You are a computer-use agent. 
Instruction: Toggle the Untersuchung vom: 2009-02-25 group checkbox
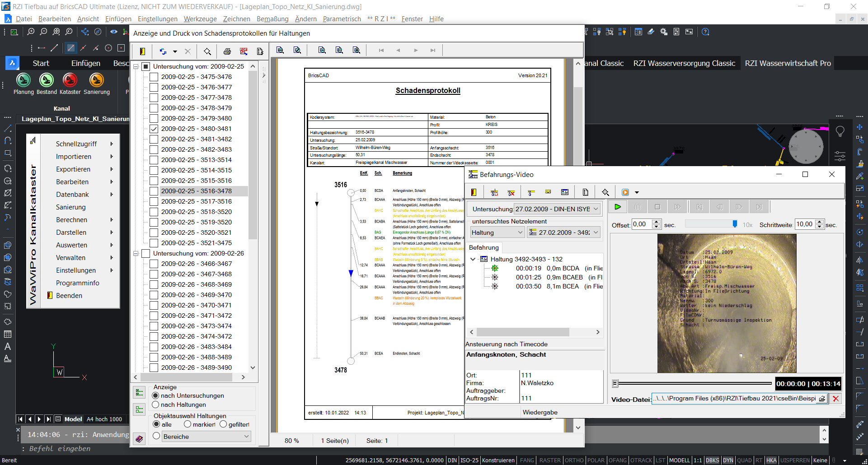tap(145, 66)
